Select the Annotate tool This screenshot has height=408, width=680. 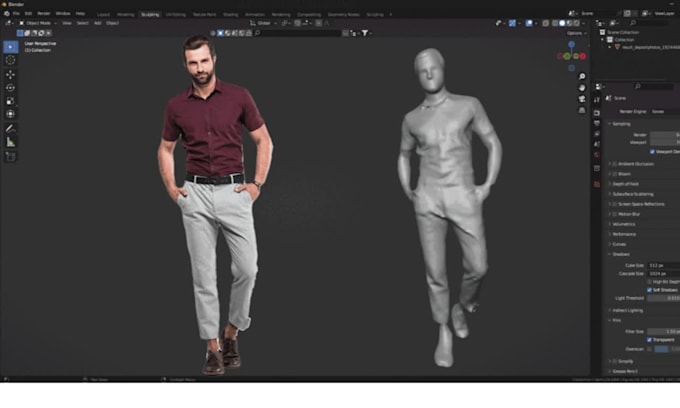pos(10,129)
